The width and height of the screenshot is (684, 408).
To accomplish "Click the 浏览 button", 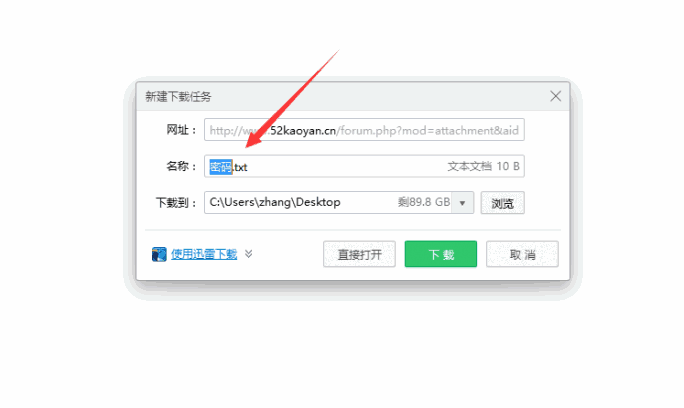I will tap(503, 203).
